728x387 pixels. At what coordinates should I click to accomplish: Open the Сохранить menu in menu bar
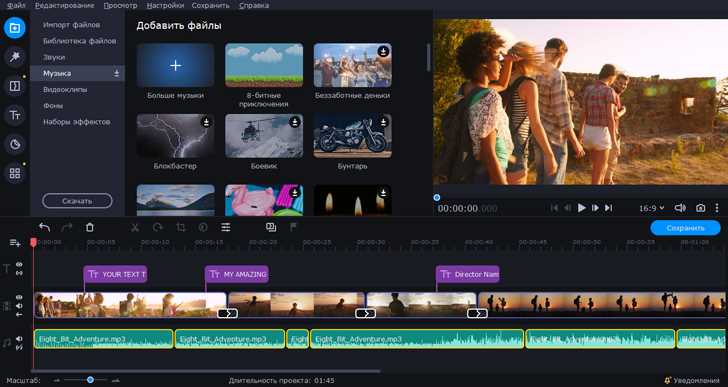[x=211, y=6]
